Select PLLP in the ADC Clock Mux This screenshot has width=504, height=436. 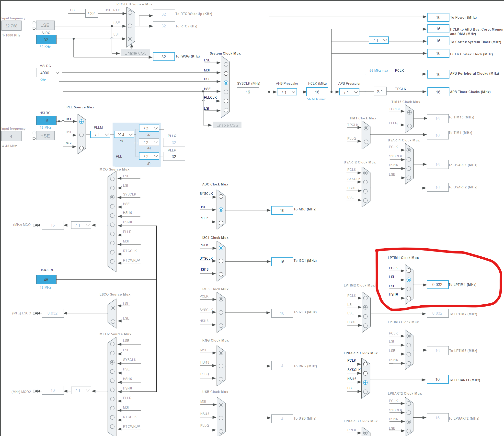(x=221, y=223)
